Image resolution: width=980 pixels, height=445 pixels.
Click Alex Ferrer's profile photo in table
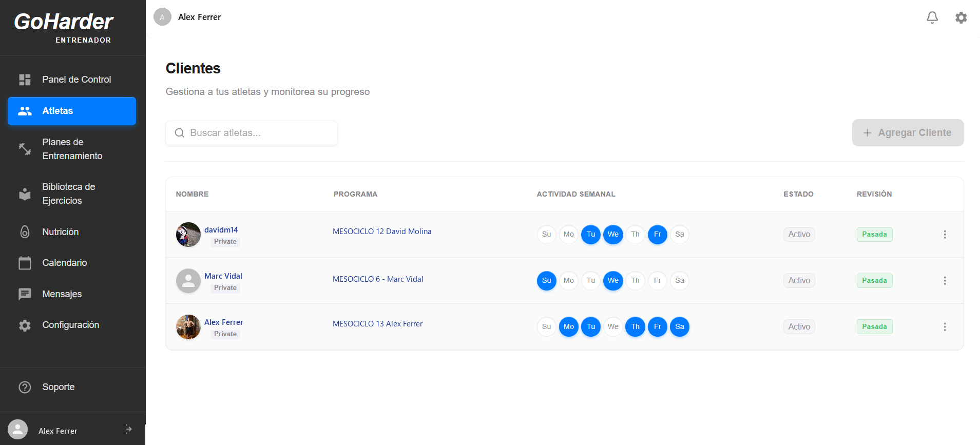[x=188, y=327]
